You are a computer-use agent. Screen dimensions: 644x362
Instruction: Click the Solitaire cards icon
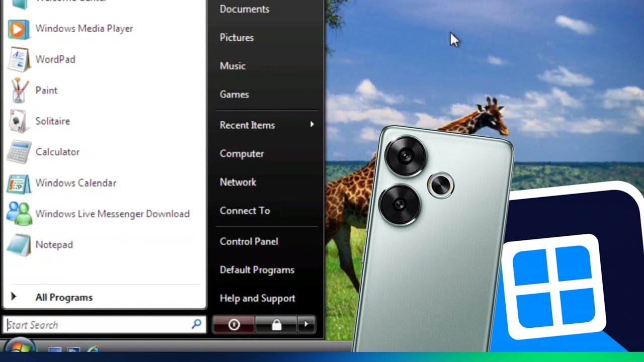click(x=18, y=121)
